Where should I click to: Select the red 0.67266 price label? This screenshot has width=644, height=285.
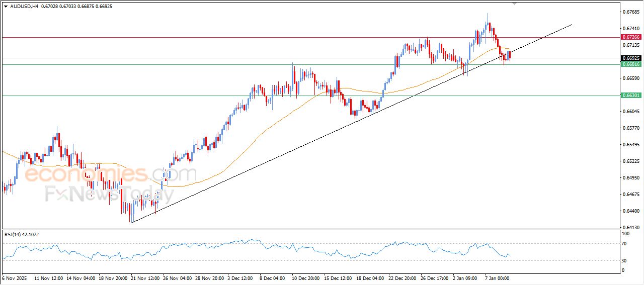click(x=631, y=37)
